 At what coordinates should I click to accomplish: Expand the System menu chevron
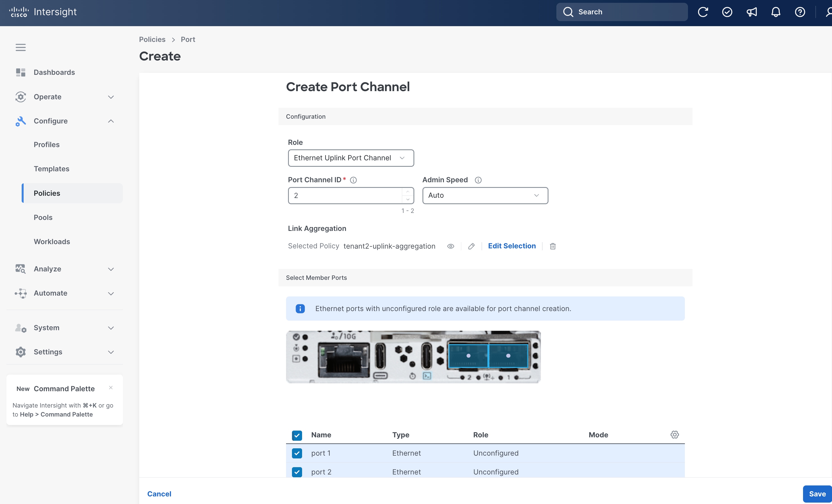click(x=111, y=328)
